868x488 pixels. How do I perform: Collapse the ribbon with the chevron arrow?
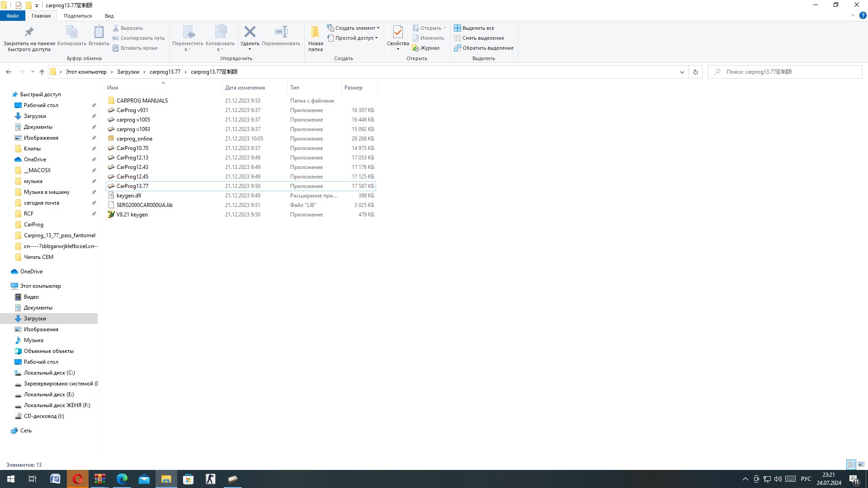point(853,16)
